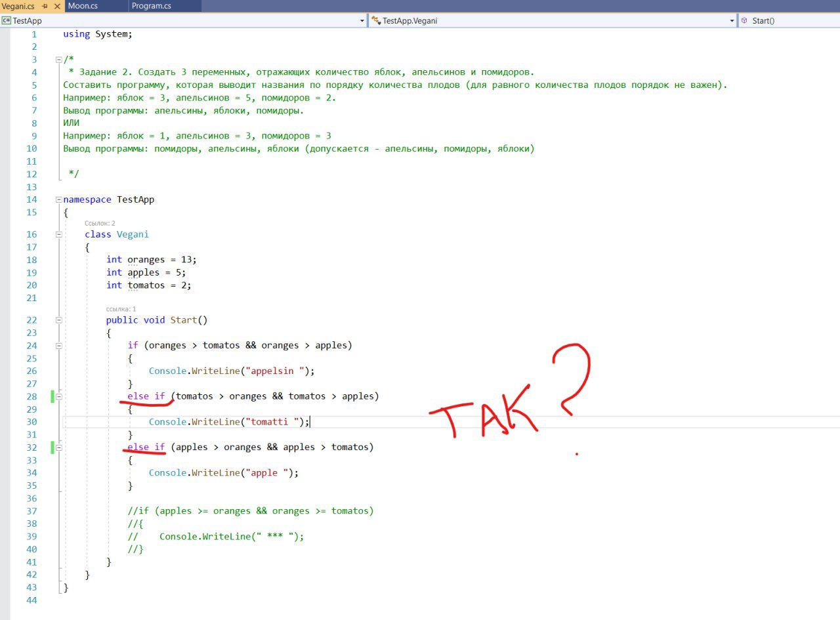Open the 'ссылка: 1' reference link
The width and height of the screenshot is (840, 620).
coord(121,309)
